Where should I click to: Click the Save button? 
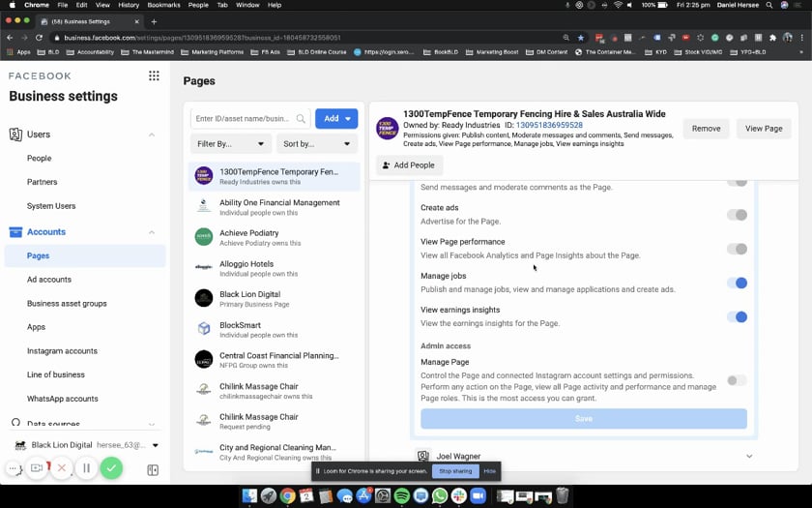point(584,418)
